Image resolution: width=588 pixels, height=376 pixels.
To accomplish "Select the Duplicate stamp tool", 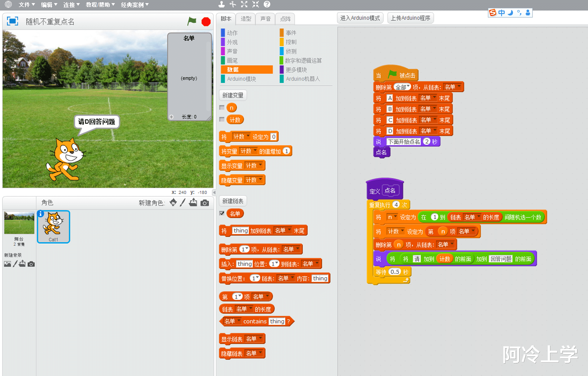I will (222, 4).
